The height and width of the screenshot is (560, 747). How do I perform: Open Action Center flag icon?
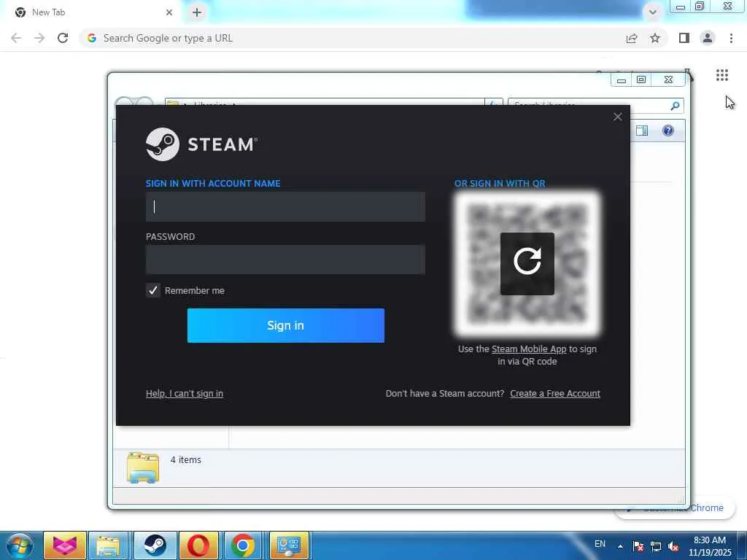point(638,546)
